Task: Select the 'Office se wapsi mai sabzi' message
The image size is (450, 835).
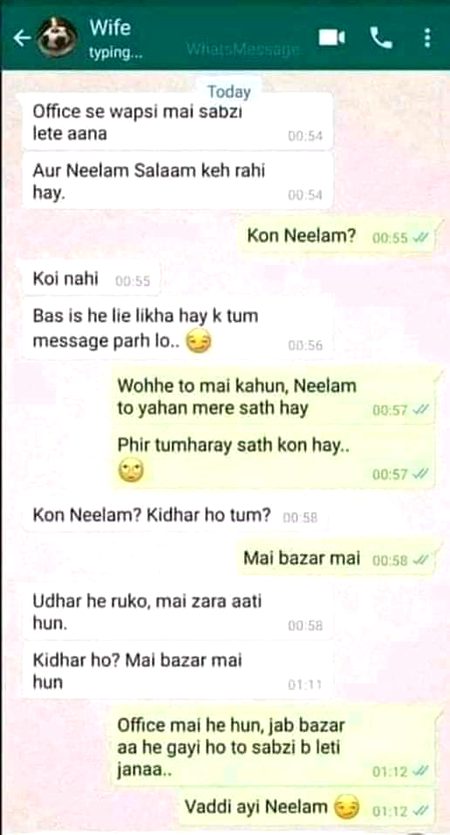Action: tap(178, 122)
